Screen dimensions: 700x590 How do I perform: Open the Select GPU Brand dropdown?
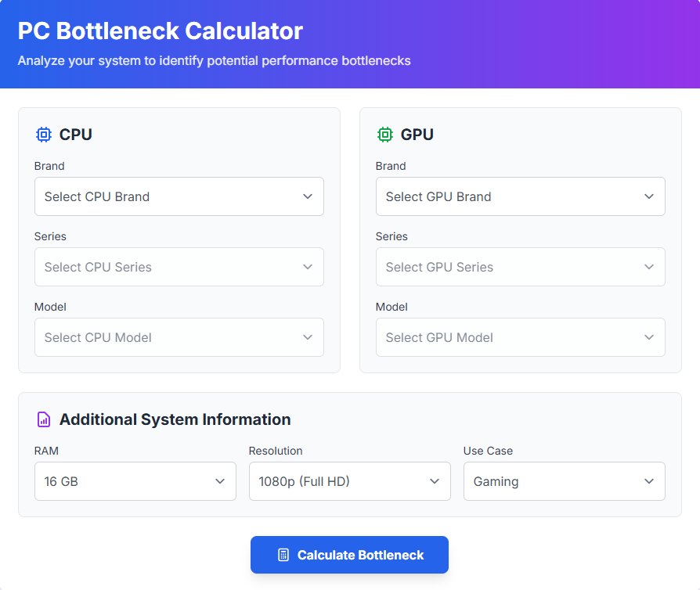tap(520, 196)
